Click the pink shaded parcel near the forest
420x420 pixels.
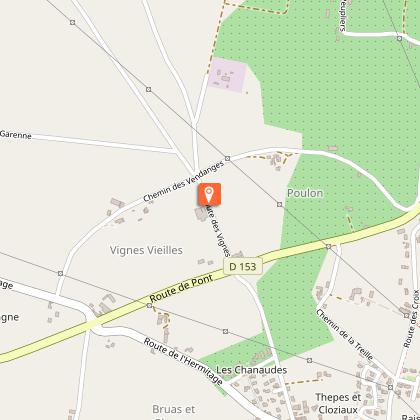tap(228, 75)
